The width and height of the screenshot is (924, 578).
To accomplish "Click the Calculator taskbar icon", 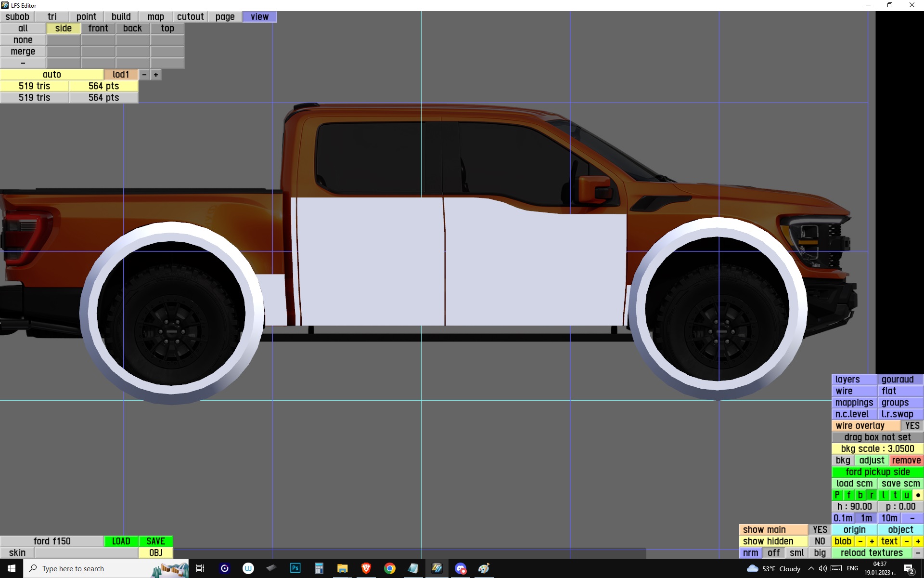I will [x=319, y=568].
